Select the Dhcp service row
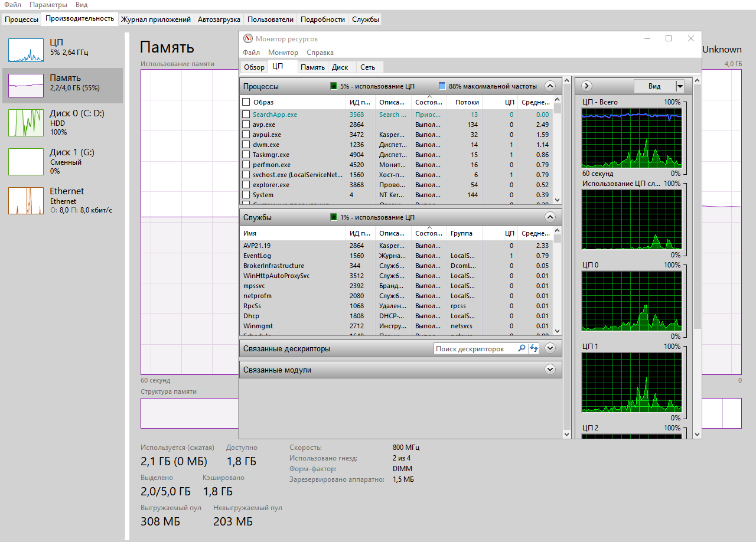The width and height of the screenshot is (756, 542). click(x=396, y=316)
